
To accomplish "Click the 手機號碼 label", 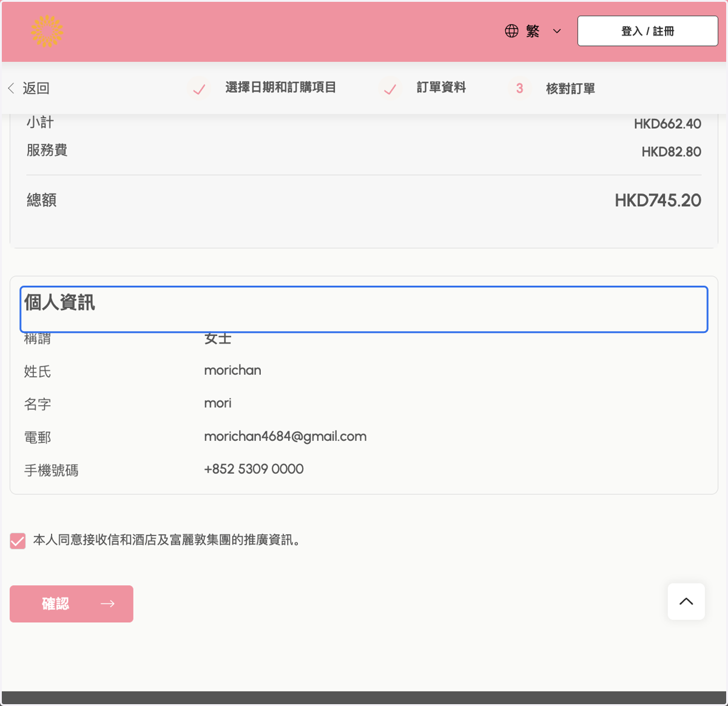I will click(x=51, y=470).
